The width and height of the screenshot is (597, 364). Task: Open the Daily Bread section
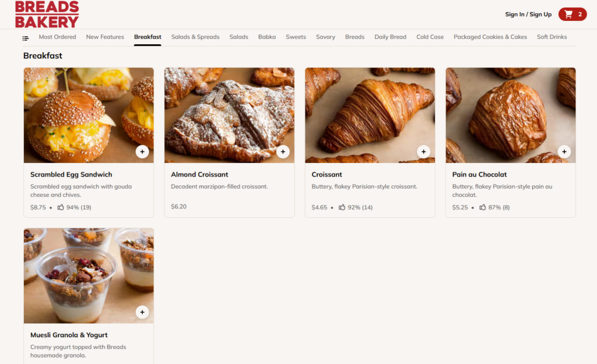click(x=390, y=37)
